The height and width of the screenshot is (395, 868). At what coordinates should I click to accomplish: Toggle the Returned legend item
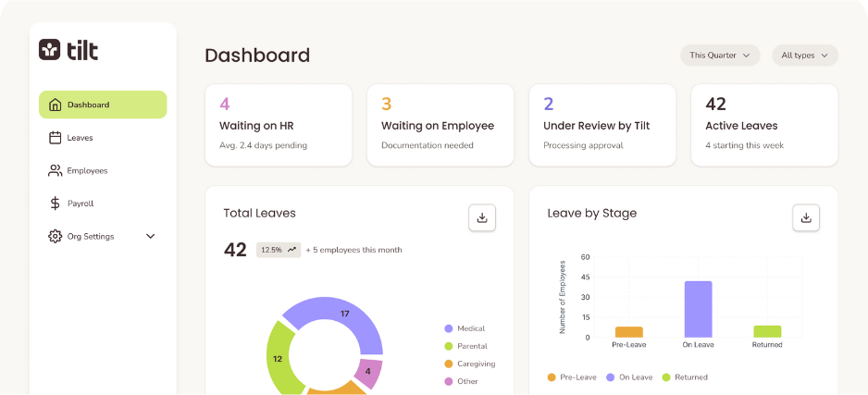(685, 377)
